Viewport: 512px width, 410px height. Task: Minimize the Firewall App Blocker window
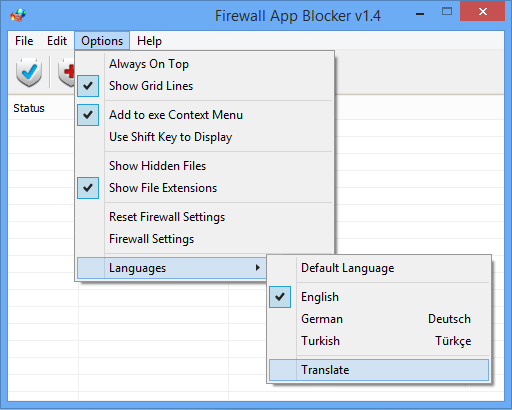click(420, 13)
